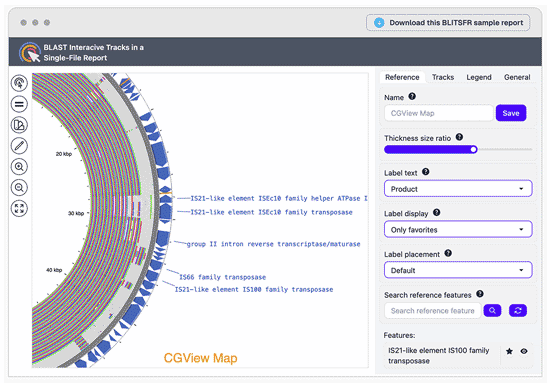Click the Thickness size ratio slider handle
This screenshot has width=550, height=383.
tap(473, 149)
